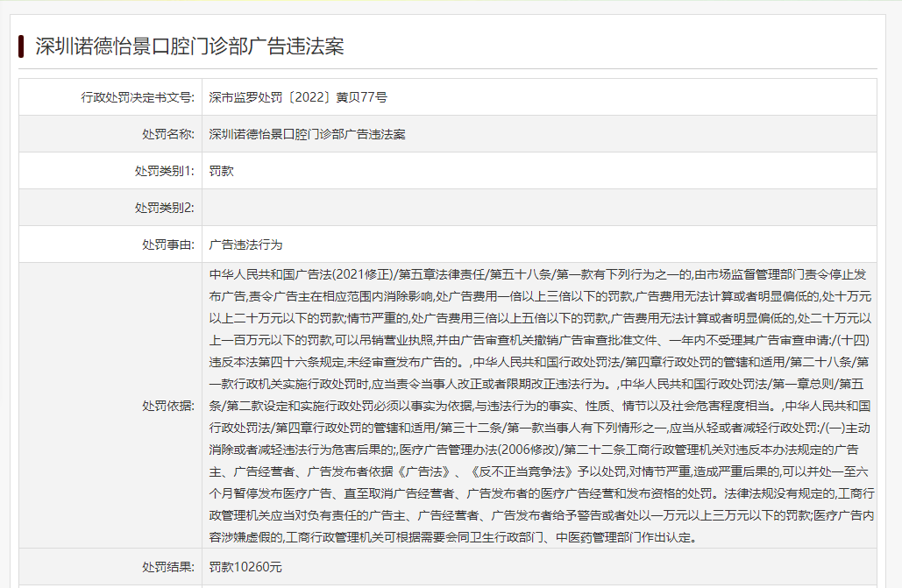The image size is (902, 588).
Task: Click the empty 处罚类别2 value cell
Action: pyautogui.click(x=539, y=208)
